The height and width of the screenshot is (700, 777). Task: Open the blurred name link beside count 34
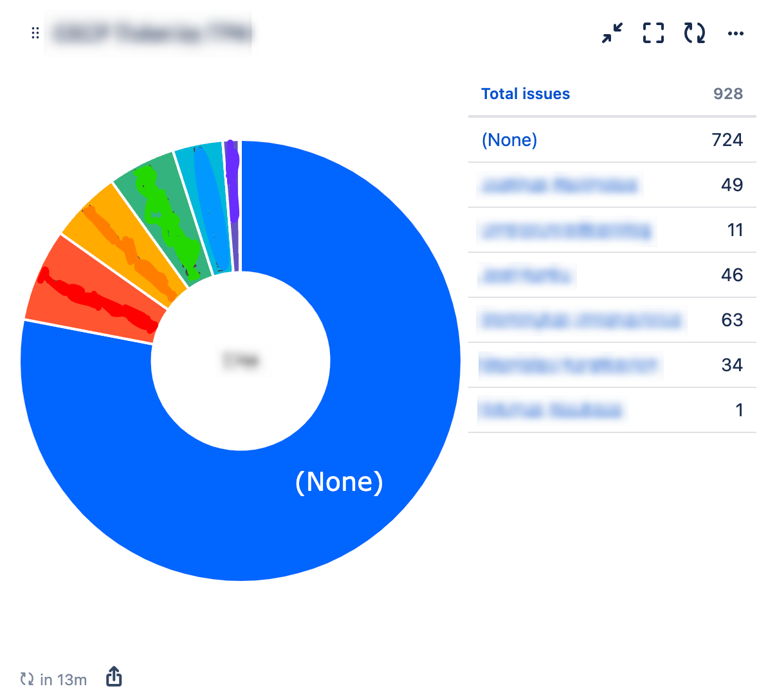pos(570,365)
